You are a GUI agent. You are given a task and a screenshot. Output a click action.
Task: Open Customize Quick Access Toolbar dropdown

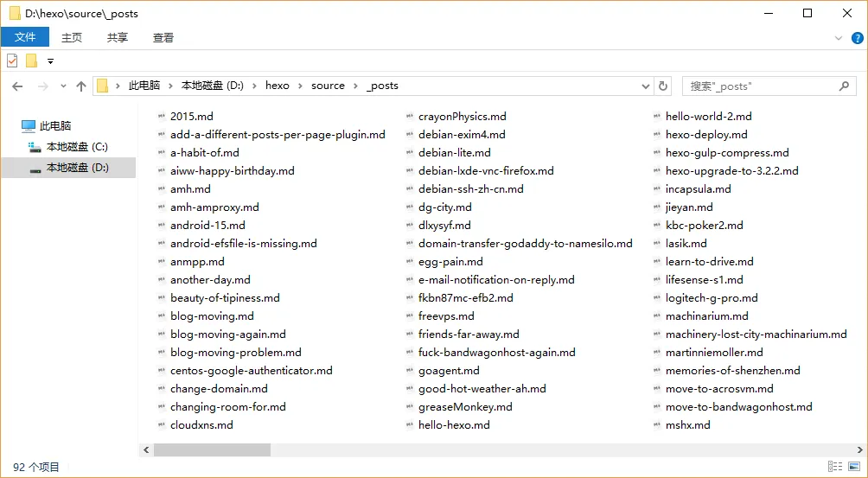[x=50, y=61]
